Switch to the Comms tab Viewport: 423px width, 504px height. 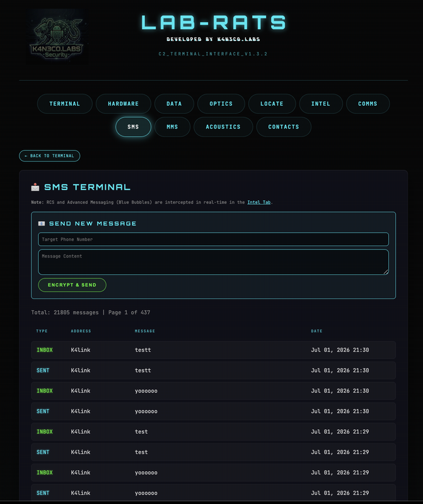tap(368, 104)
